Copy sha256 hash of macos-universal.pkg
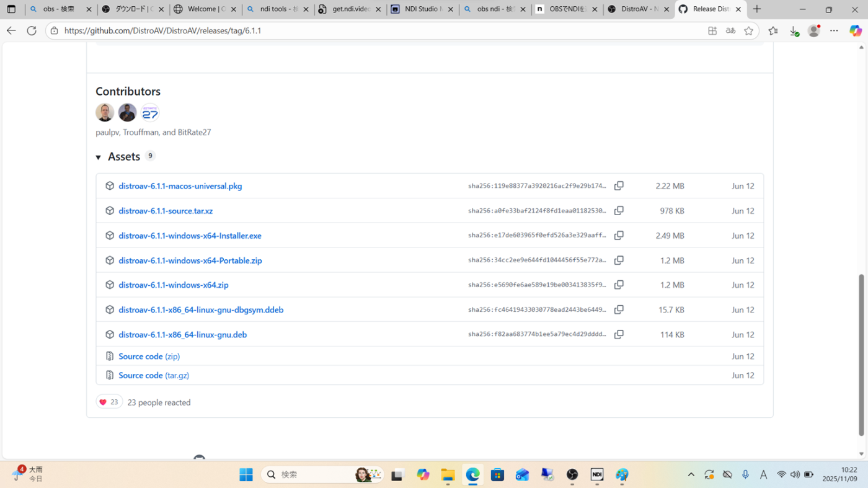Screen dimensions: 868x488 pyautogui.click(x=619, y=186)
